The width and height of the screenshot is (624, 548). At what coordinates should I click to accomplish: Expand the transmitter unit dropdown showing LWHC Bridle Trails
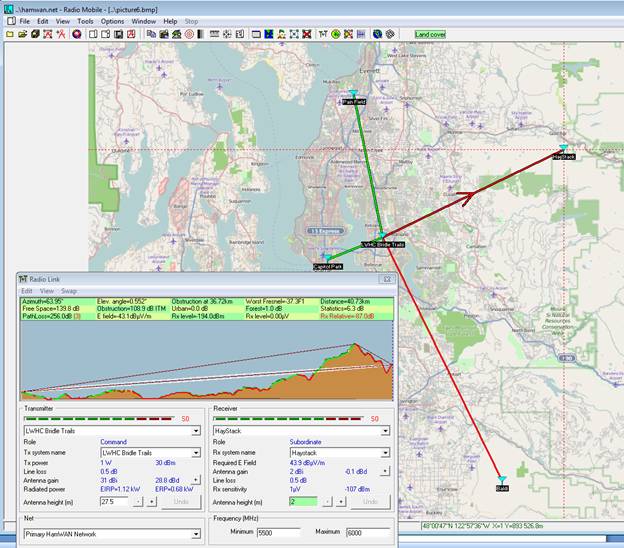[x=198, y=431]
